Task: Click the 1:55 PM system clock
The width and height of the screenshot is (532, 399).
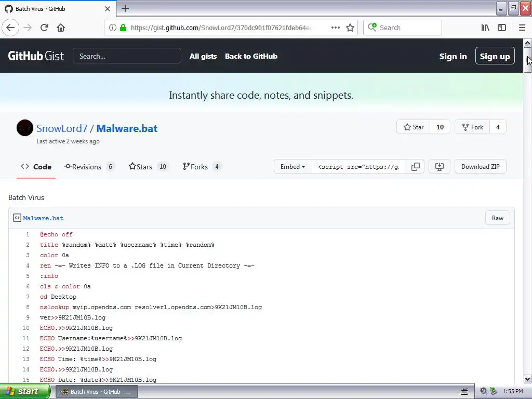Action: pyautogui.click(x=513, y=392)
